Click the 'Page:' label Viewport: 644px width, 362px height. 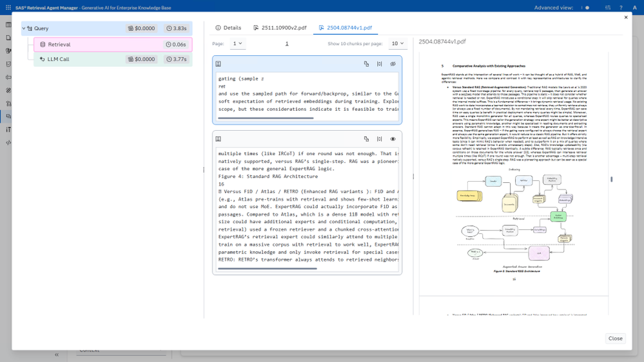(x=218, y=44)
